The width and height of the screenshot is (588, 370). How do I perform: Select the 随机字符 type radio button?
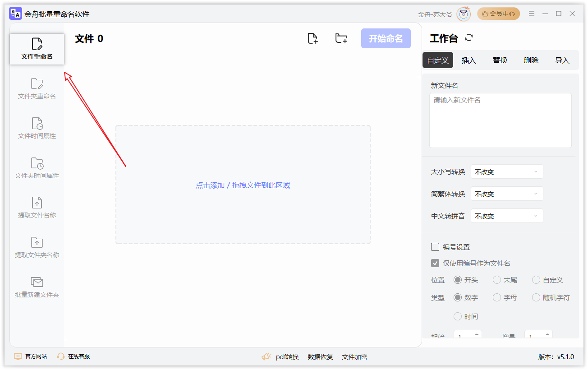536,297
